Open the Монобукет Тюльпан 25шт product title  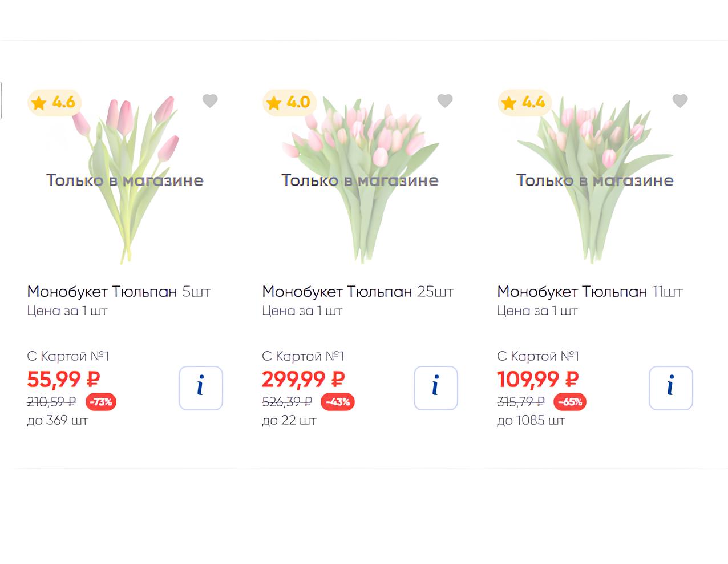pyautogui.click(x=358, y=292)
